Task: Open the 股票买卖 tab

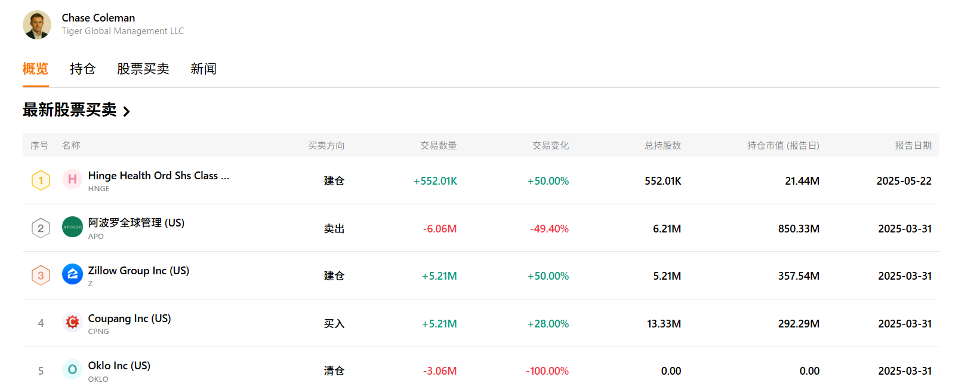Action: tap(143, 69)
